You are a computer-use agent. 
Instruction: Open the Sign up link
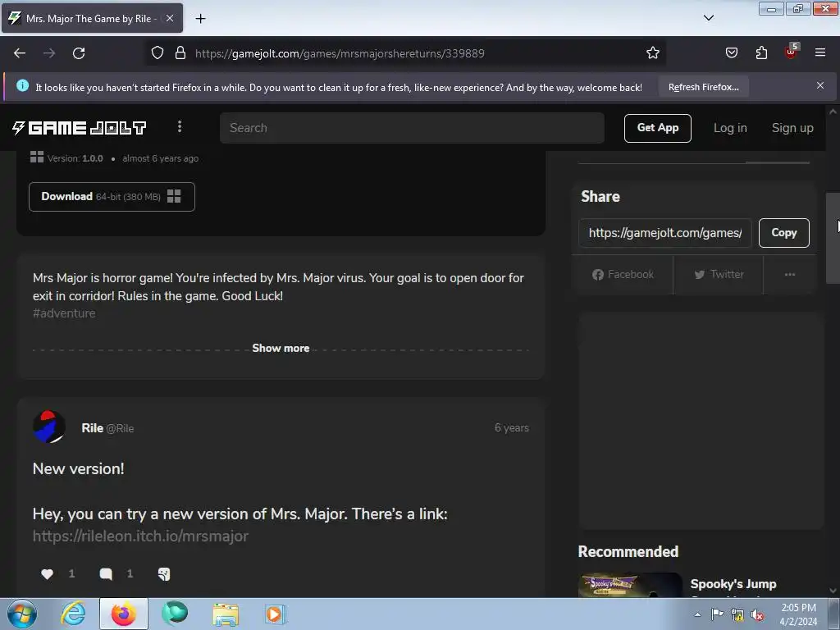(792, 128)
